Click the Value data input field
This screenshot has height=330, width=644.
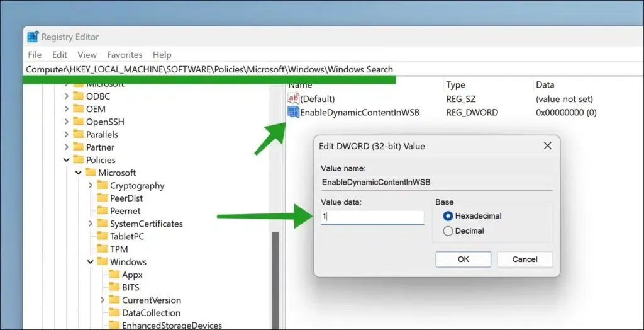pos(372,217)
